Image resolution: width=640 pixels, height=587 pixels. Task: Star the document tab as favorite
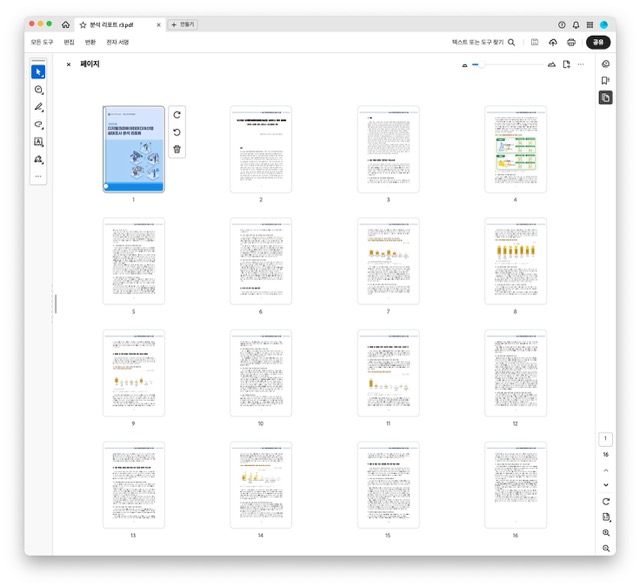tap(83, 25)
